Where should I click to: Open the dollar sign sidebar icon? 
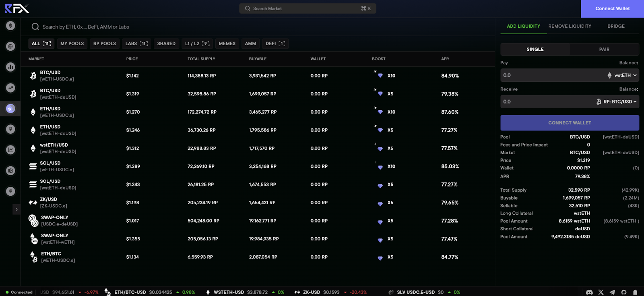[x=10, y=26]
